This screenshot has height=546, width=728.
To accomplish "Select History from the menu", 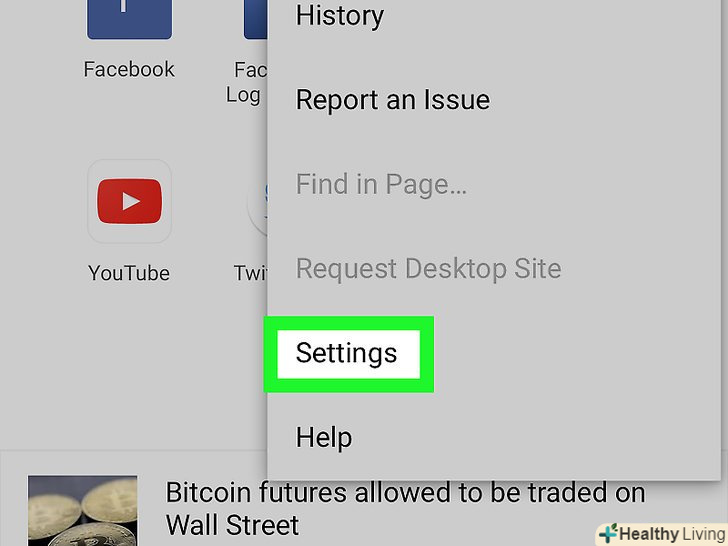I will (340, 16).
